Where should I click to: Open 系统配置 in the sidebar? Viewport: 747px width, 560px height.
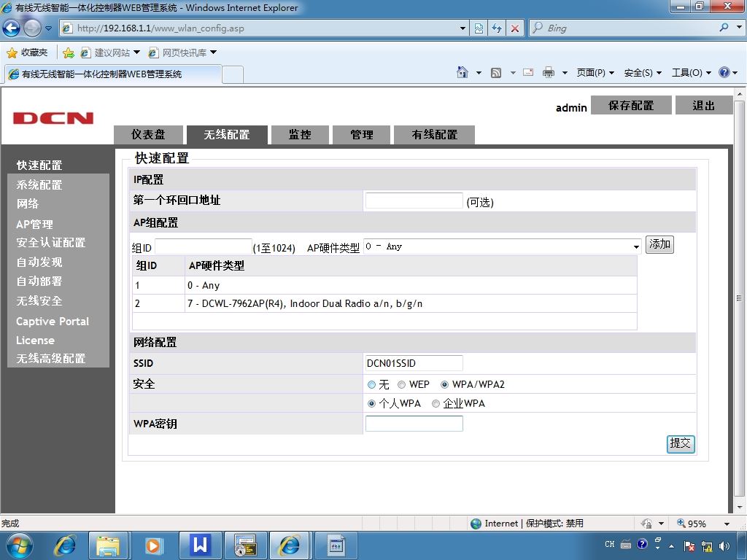tap(39, 184)
